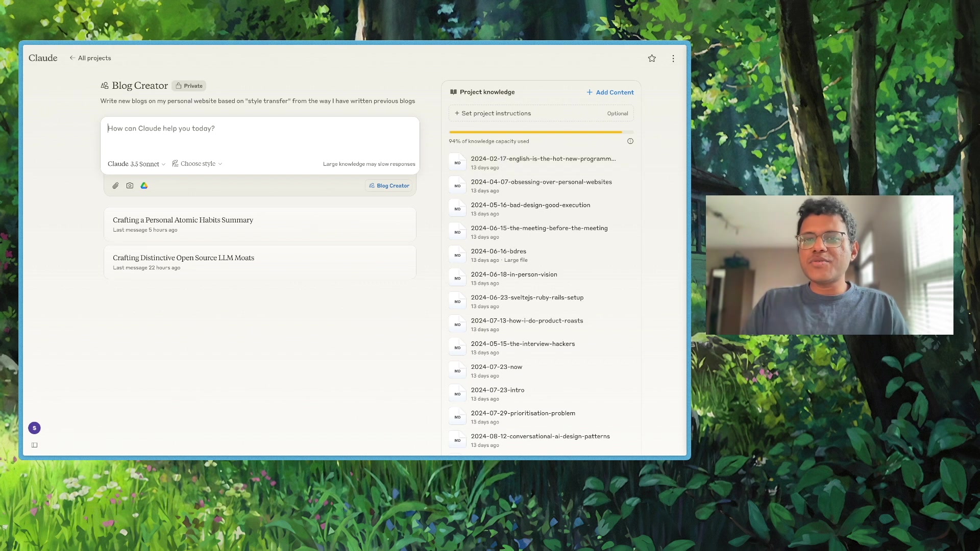Click the knowledge capacity progress bar
The image size is (980, 551).
(x=541, y=132)
